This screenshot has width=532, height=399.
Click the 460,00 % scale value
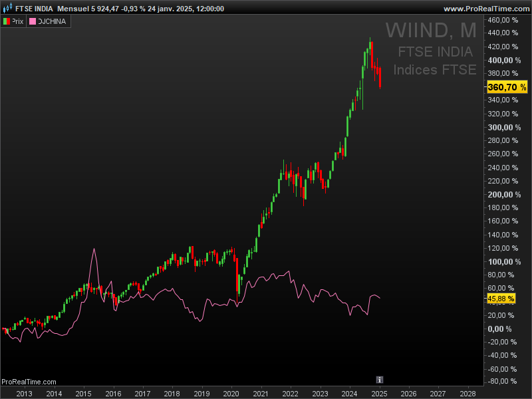click(x=503, y=20)
